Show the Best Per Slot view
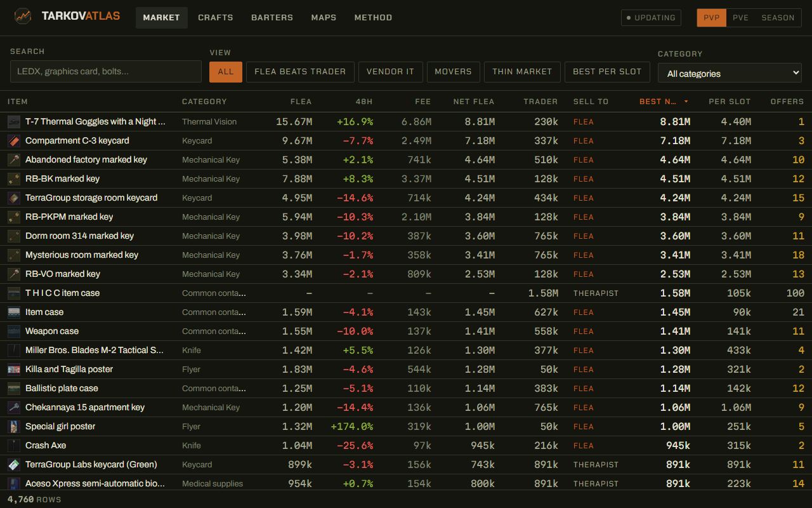This screenshot has height=508, width=812. (607, 72)
